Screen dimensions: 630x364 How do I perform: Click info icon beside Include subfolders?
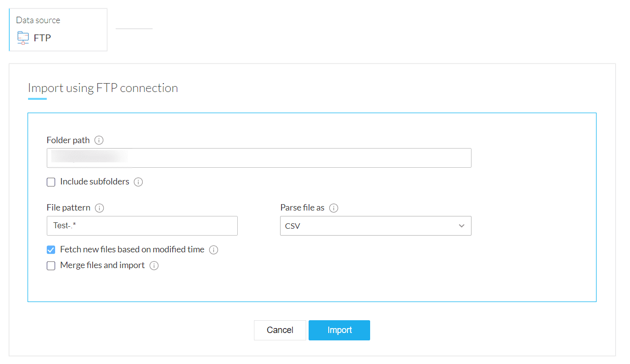pos(138,182)
